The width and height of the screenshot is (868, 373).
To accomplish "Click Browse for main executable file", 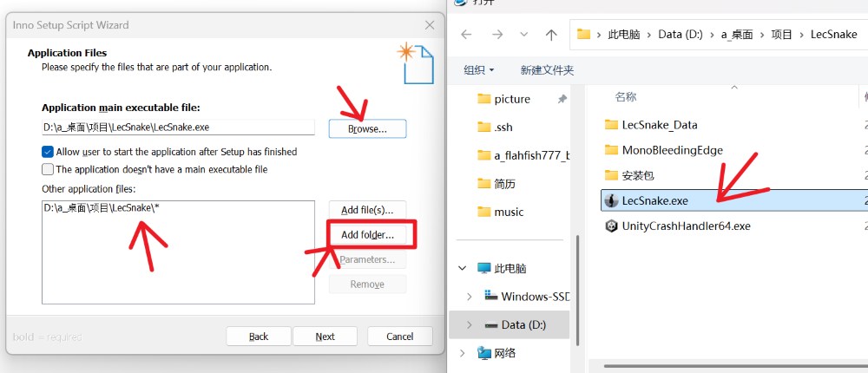I will (367, 129).
